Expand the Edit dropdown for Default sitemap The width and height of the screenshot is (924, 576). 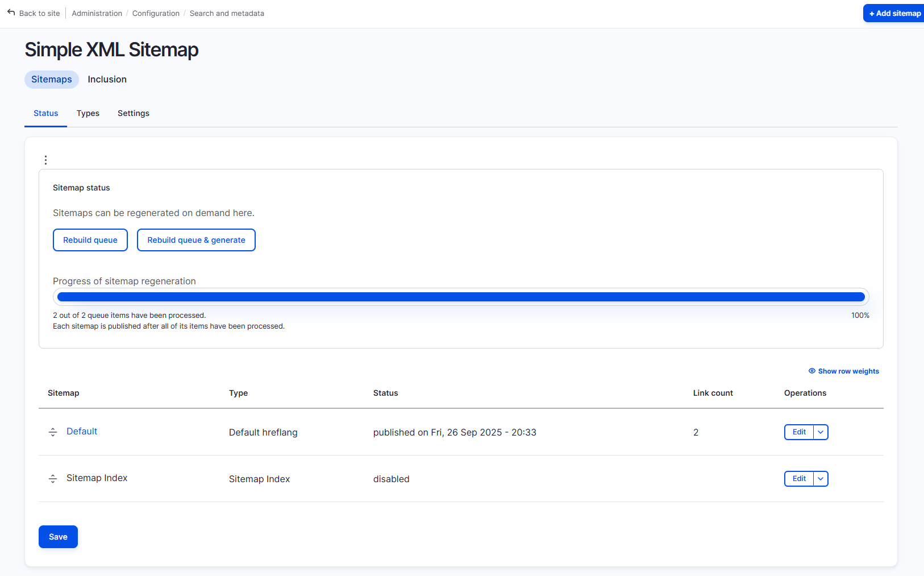pyautogui.click(x=821, y=432)
